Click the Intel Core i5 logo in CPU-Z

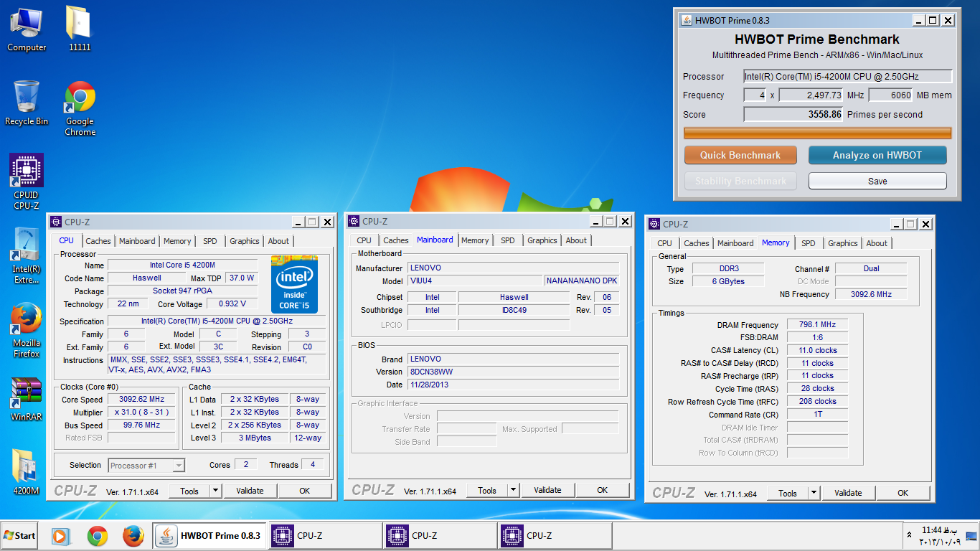point(294,284)
